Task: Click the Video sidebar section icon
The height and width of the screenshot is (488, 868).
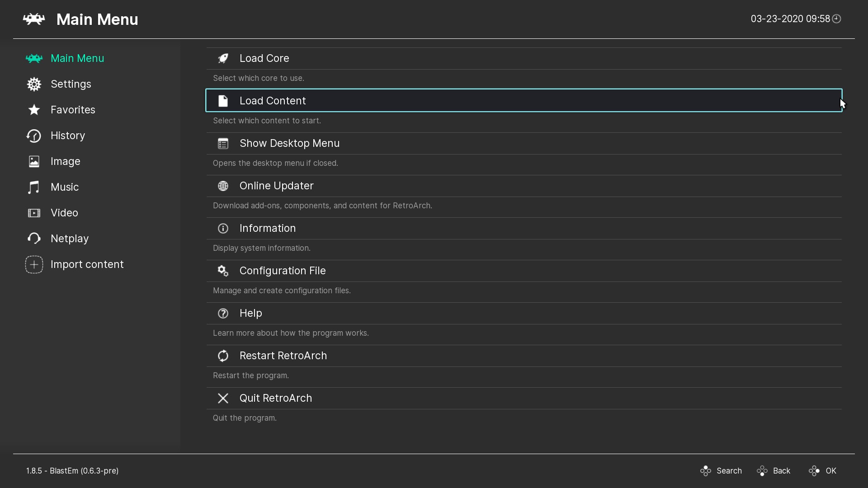Action: [x=34, y=213]
